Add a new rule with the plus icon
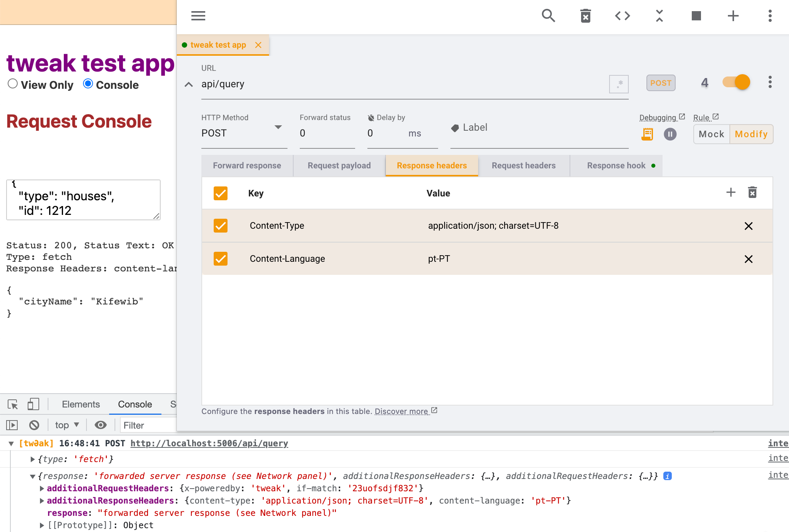Image resolution: width=789 pixels, height=532 pixels. [x=733, y=16]
